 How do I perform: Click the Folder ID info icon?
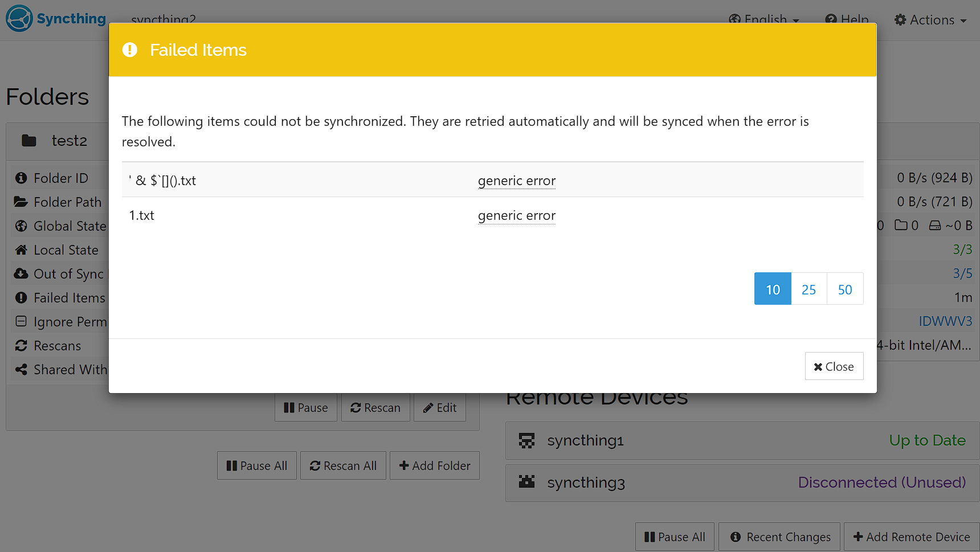coord(21,178)
